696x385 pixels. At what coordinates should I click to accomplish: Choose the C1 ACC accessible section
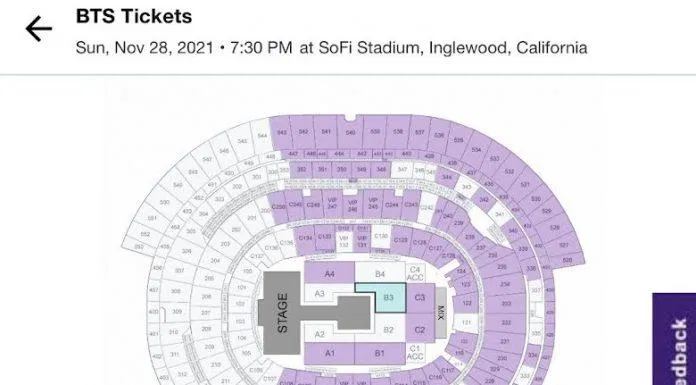[415, 352]
